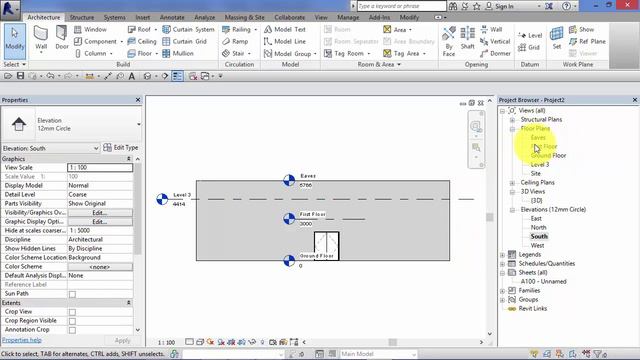640x360 pixels.
Task: Open the Elevation type selector dropdown
Action: [x=139, y=124]
